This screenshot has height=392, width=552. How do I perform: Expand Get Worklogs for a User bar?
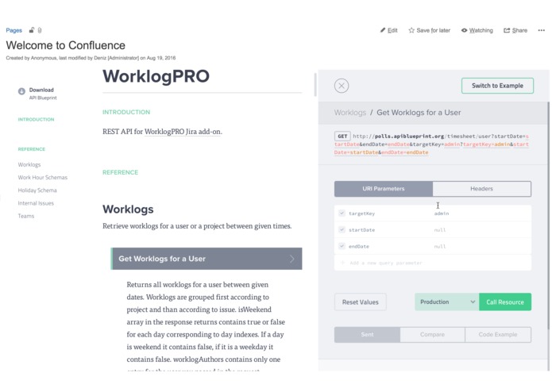[x=207, y=259]
